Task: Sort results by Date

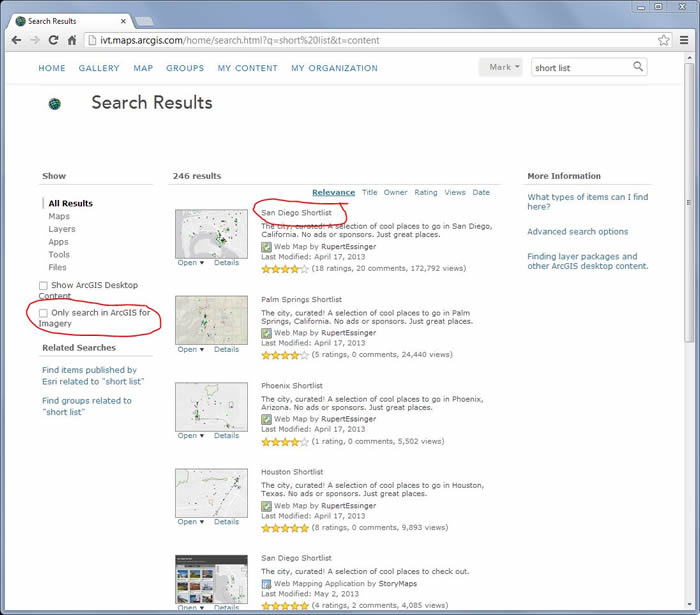Action: [x=481, y=192]
